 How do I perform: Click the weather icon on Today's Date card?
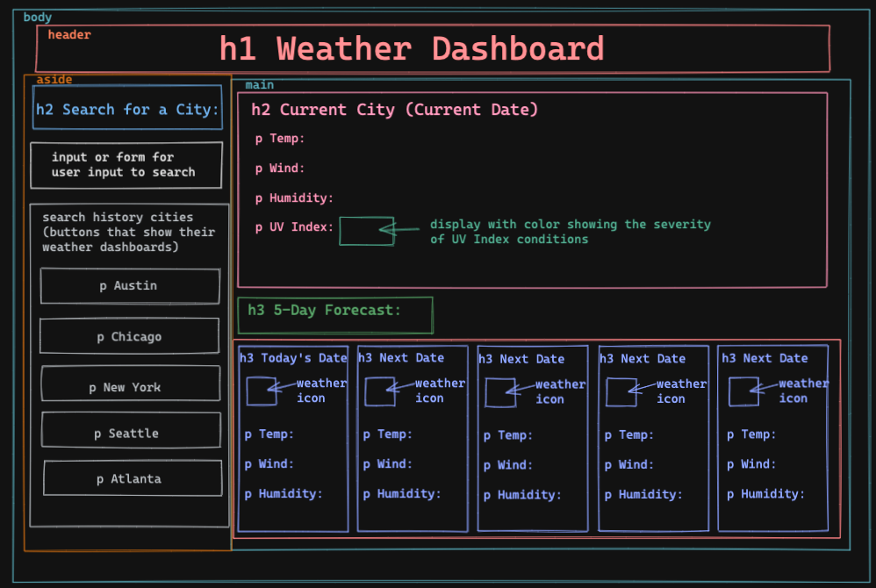(260, 391)
